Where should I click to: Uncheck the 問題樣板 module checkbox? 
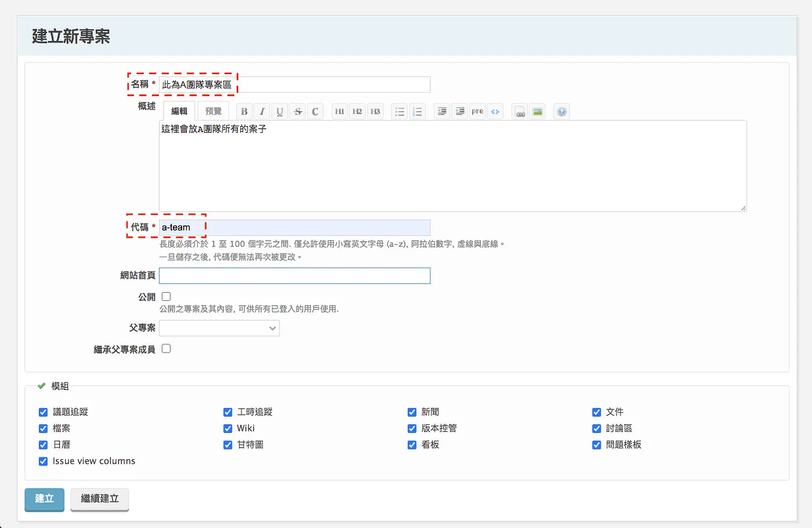(597, 445)
